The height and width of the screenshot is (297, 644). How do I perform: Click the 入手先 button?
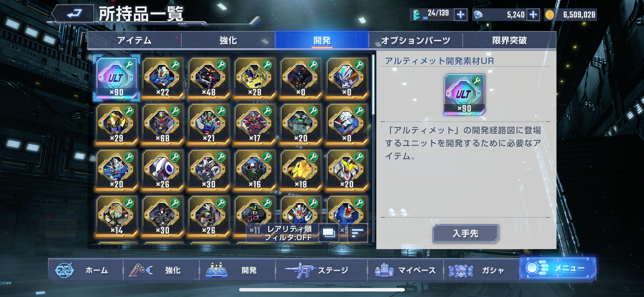tap(465, 233)
